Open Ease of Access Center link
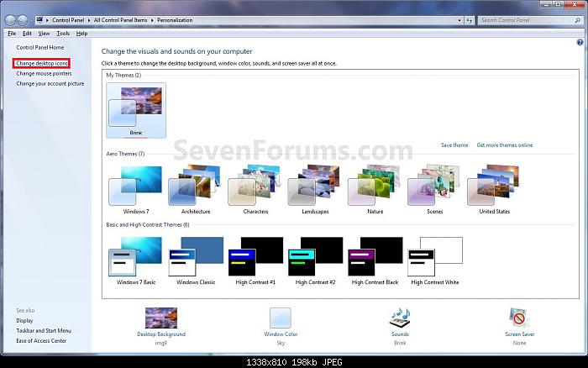This screenshot has width=588, height=368. pos(41,340)
